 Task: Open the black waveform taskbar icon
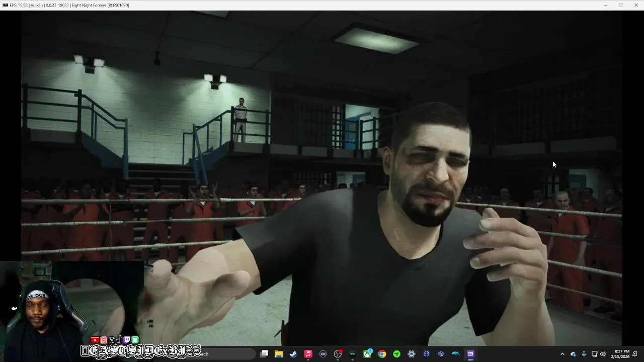pyautogui.click(x=353, y=354)
